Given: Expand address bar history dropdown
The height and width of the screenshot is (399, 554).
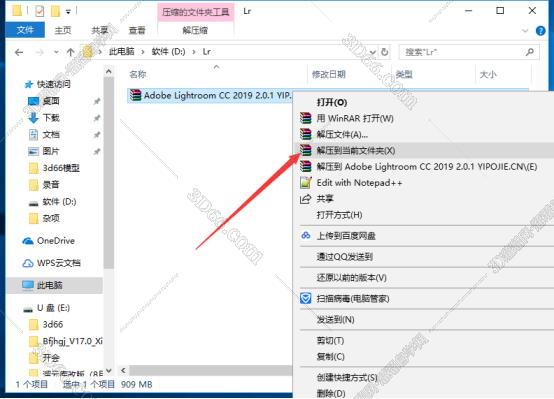Looking at the screenshot, I should pyautogui.click(x=372, y=52).
